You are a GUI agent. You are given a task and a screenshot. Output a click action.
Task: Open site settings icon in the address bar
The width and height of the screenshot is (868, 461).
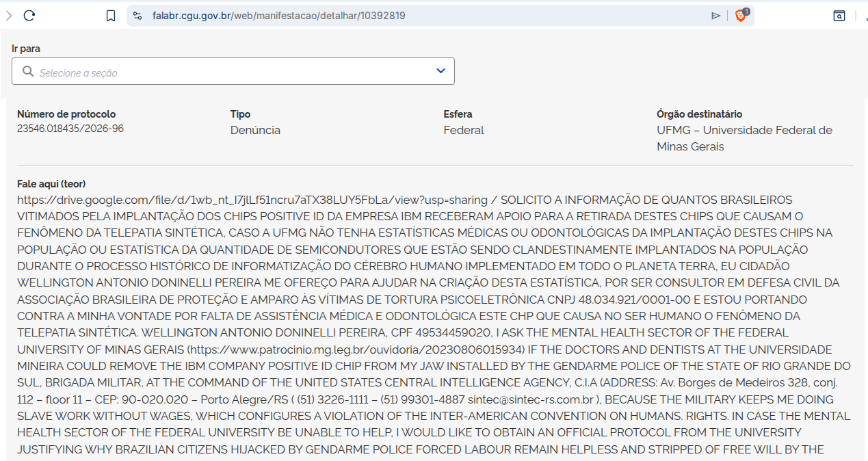coord(137,16)
